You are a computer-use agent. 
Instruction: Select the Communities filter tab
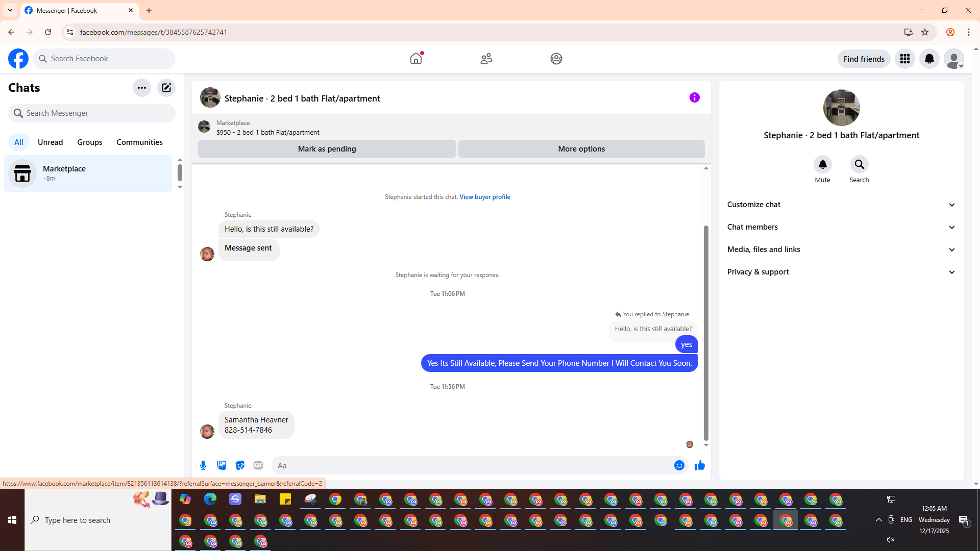pos(140,142)
